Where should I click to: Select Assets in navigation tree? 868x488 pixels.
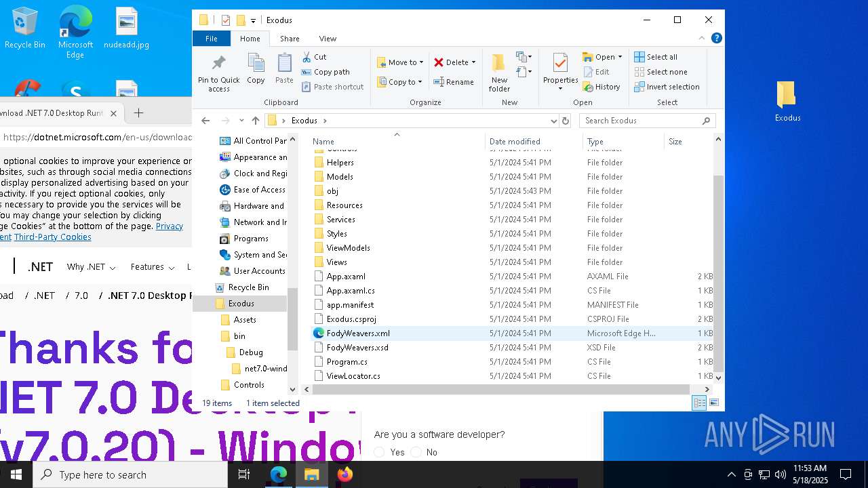[245, 320]
